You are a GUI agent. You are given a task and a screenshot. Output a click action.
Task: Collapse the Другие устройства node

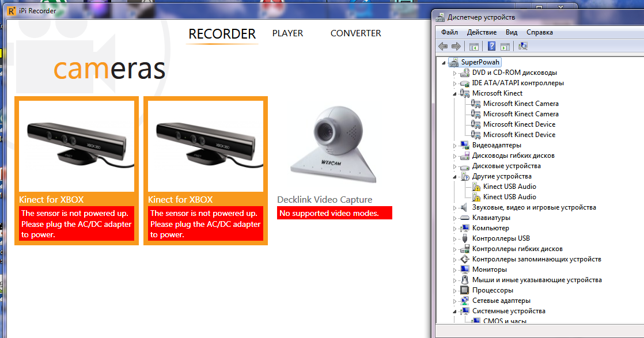[454, 177]
